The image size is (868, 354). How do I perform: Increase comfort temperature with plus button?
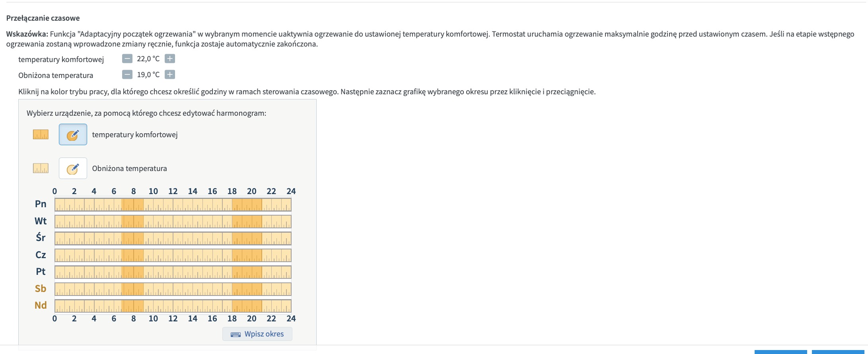coord(170,59)
